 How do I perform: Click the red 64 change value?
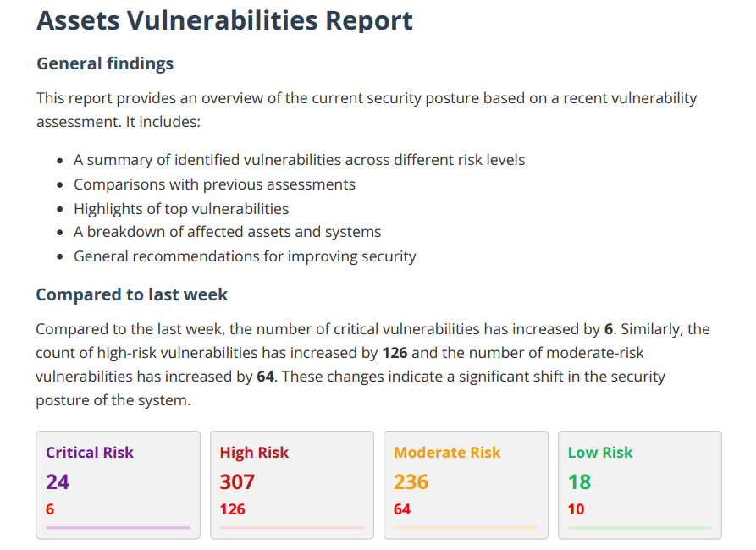(402, 509)
